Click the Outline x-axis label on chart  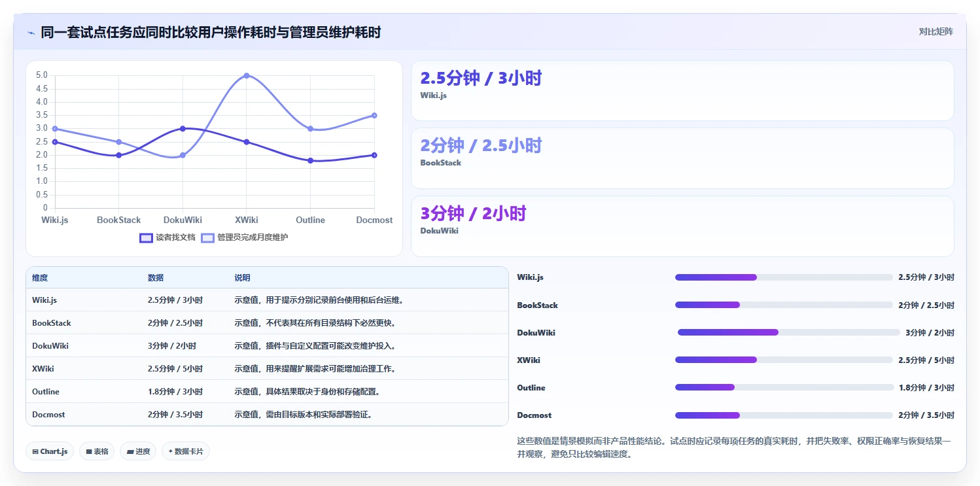coord(310,220)
